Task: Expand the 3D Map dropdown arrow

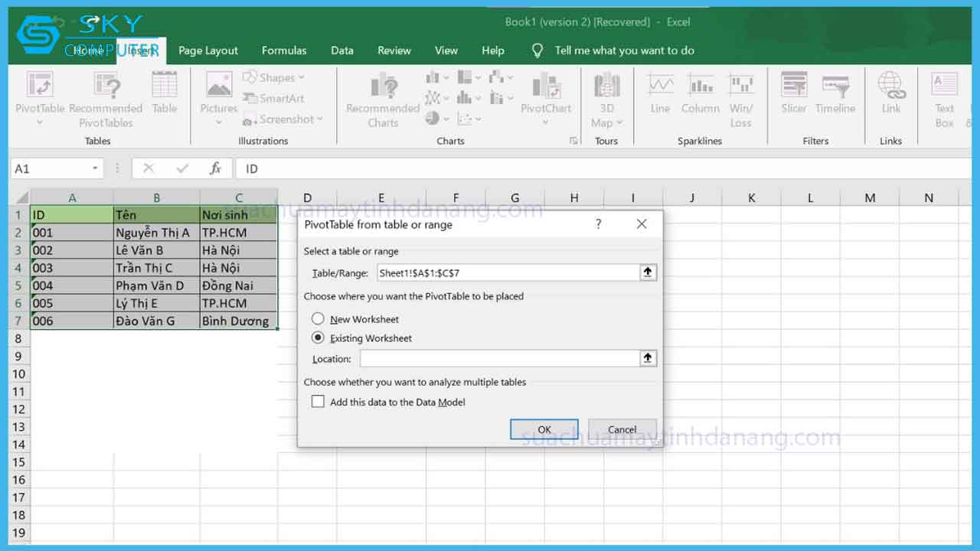Action: coord(619,123)
